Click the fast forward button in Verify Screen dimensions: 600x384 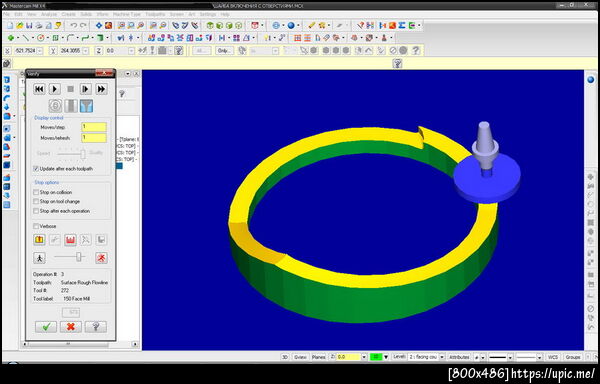(x=101, y=89)
